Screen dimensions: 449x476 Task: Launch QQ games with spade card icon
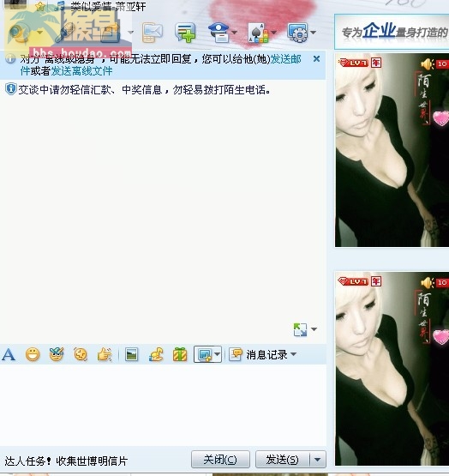(258, 33)
